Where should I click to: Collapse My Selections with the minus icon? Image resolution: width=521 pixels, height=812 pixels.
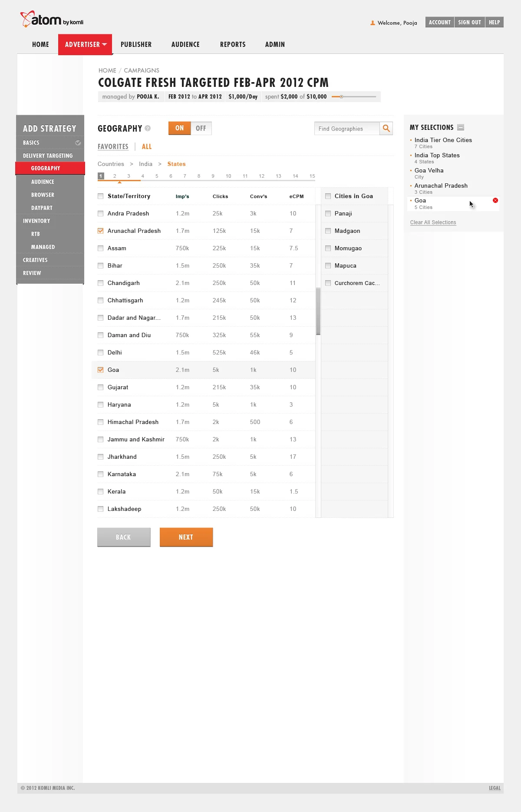click(461, 127)
